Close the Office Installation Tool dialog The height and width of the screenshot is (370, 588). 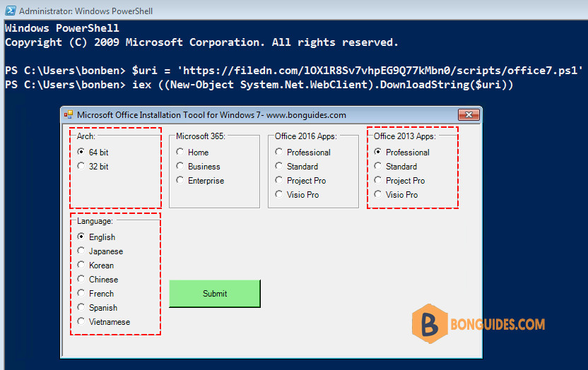[469, 114]
